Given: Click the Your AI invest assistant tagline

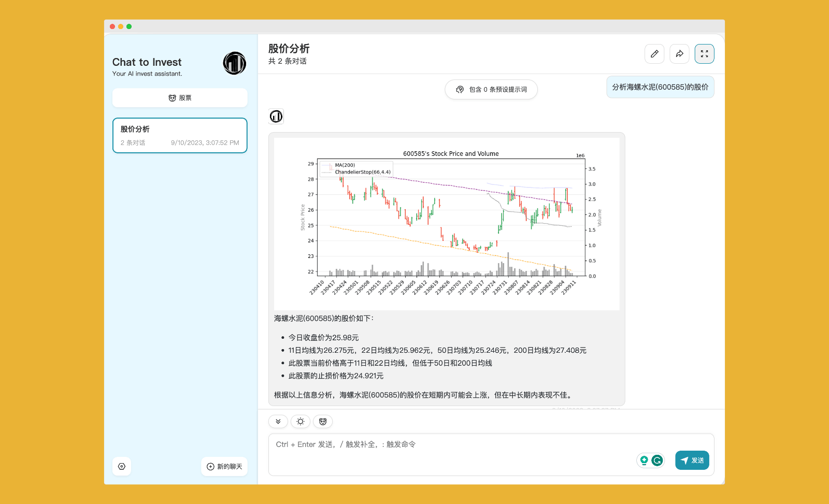Looking at the screenshot, I should [x=147, y=74].
